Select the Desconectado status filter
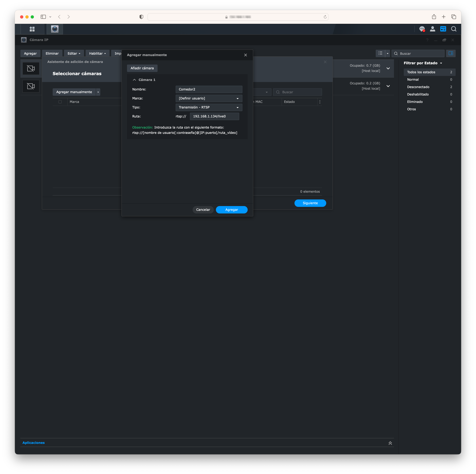 tap(418, 87)
